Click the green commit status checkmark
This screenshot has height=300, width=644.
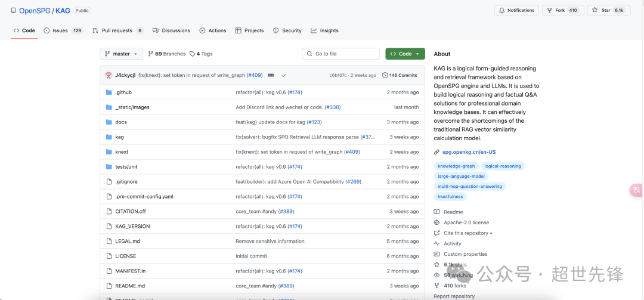[284, 75]
